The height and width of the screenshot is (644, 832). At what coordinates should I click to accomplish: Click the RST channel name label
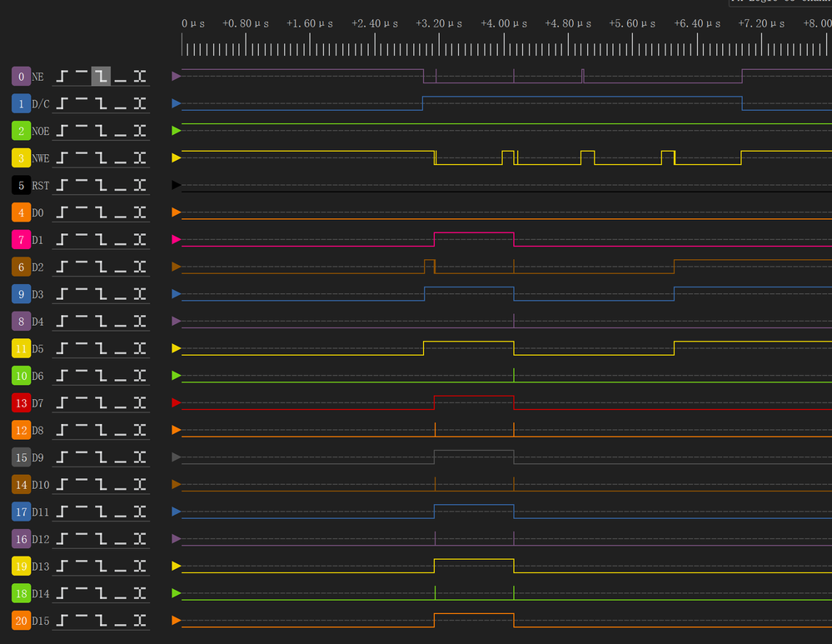40,185
